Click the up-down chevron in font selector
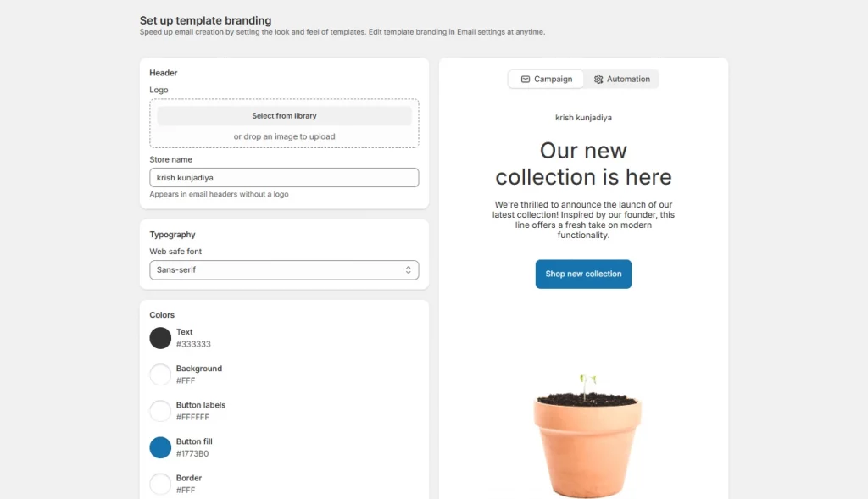Screen dimensions: 868x499 (408, 270)
